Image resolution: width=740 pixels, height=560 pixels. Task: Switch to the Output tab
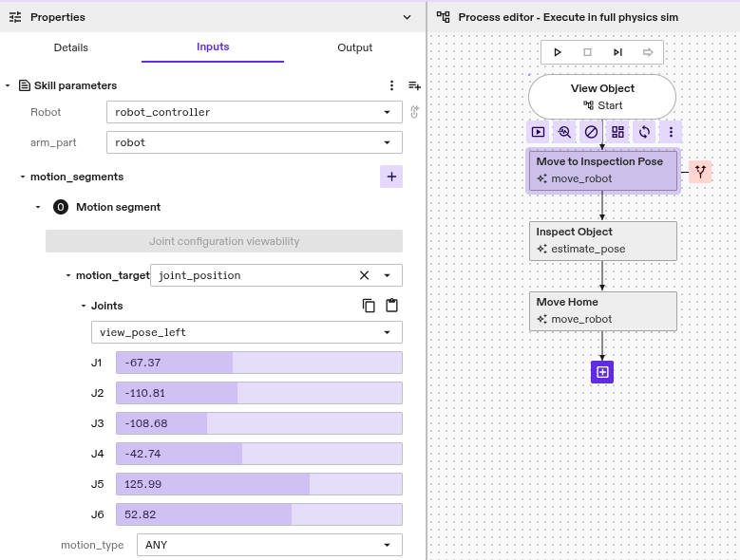tap(354, 47)
